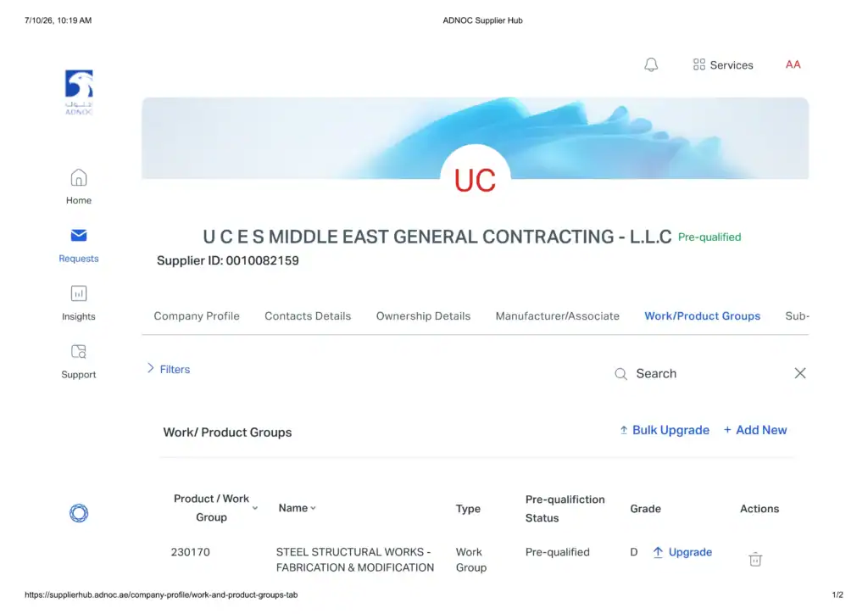Delete work group 230170 via trash icon

[x=755, y=559]
